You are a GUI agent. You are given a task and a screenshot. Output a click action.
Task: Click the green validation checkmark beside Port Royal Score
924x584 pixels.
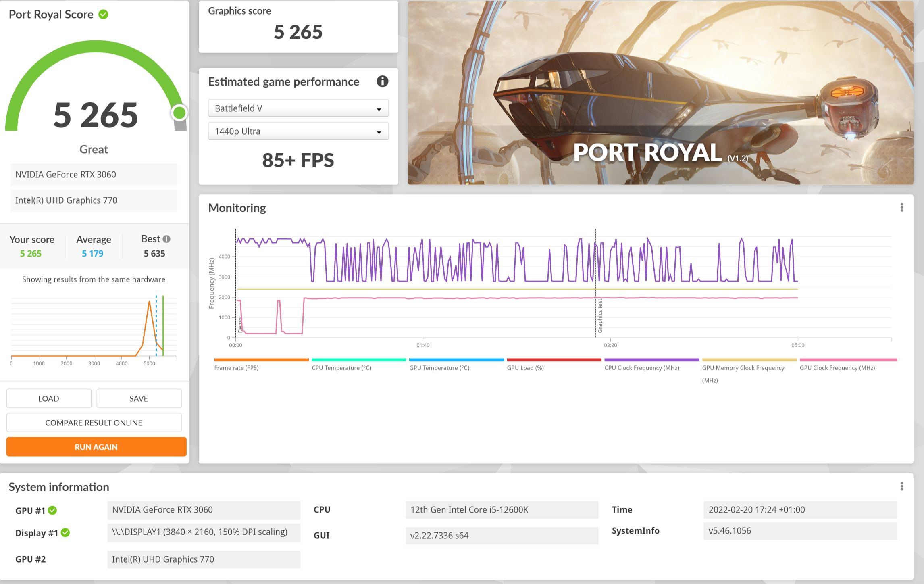click(x=104, y=15)
